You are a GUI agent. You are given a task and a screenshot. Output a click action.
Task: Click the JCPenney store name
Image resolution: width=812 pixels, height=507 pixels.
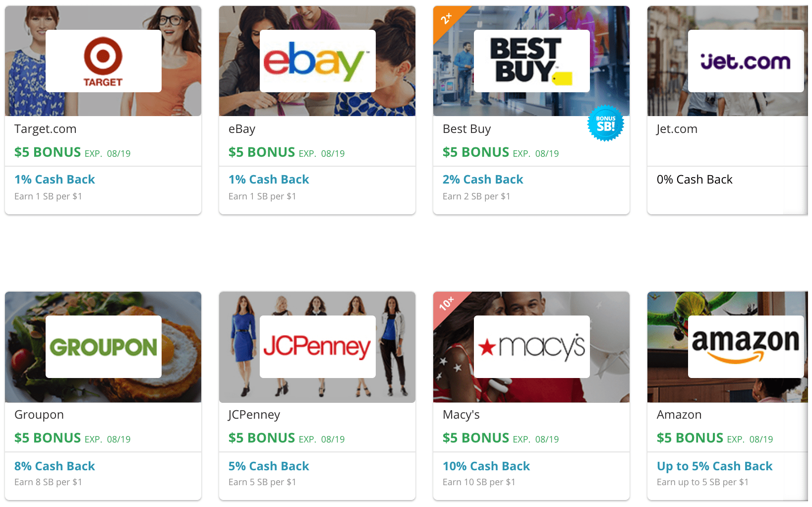point(254,415)
